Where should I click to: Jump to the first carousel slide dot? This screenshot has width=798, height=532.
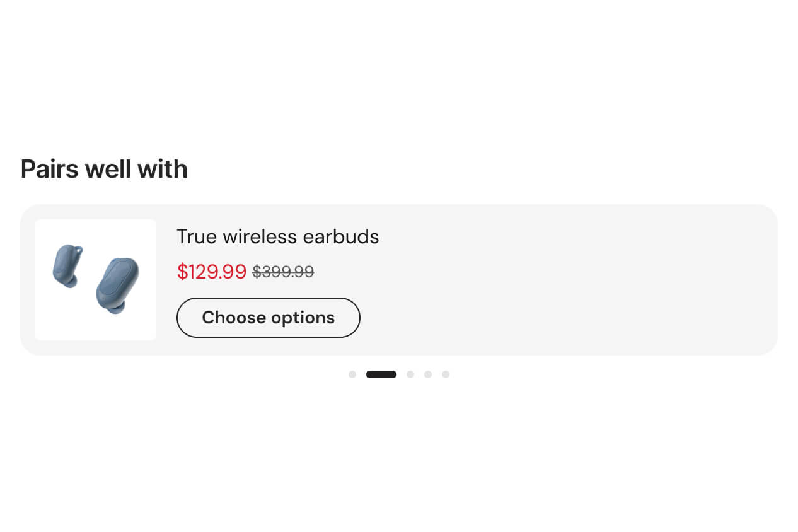point(352,374)
